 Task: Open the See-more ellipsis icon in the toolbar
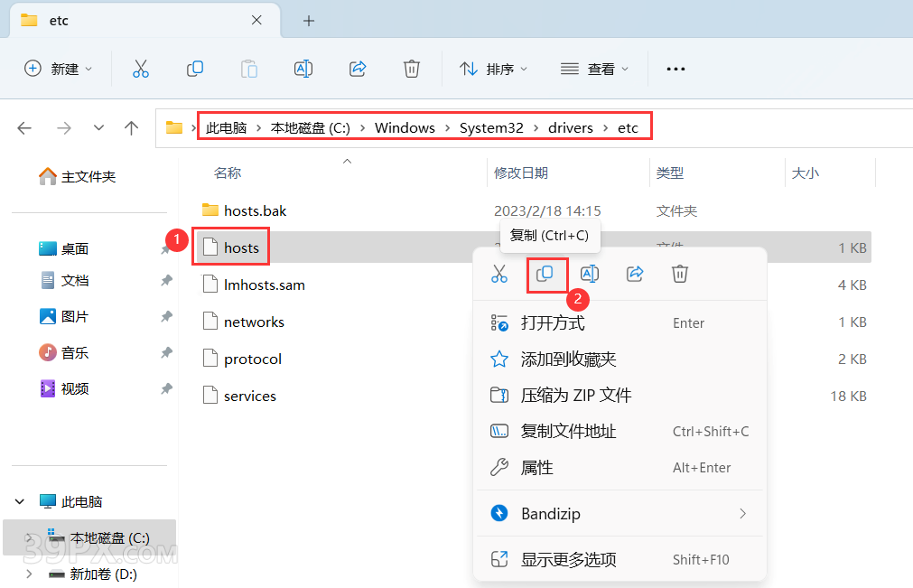coord(675,68)
